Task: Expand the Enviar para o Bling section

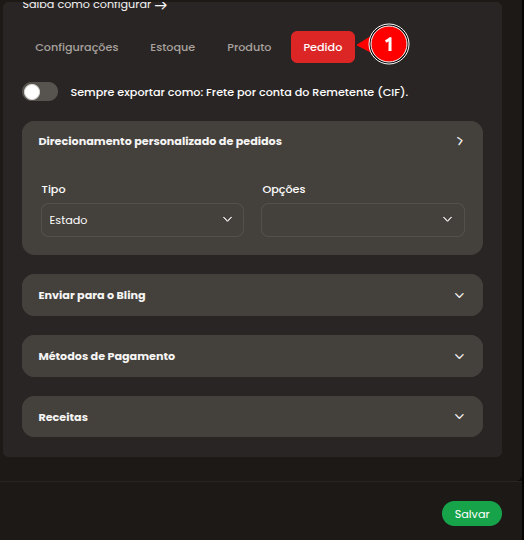Action: [x=252, y=295]
